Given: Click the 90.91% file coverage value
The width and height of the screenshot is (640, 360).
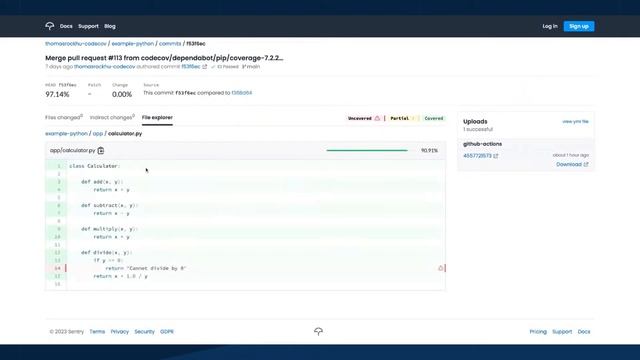Looking at the screenshot, I should pyautogui.click(x=429, y=151).
